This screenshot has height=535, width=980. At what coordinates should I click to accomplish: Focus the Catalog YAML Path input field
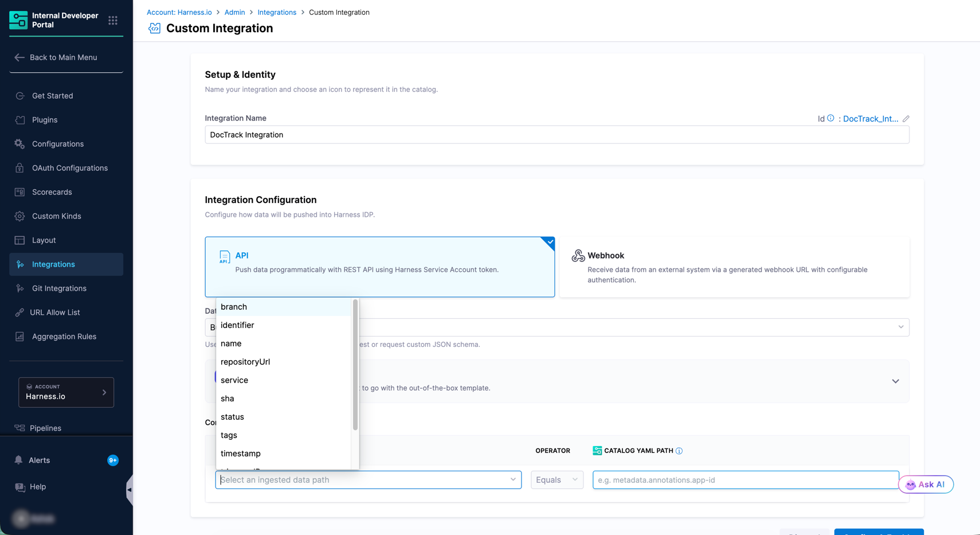click(x=746, y=480)
